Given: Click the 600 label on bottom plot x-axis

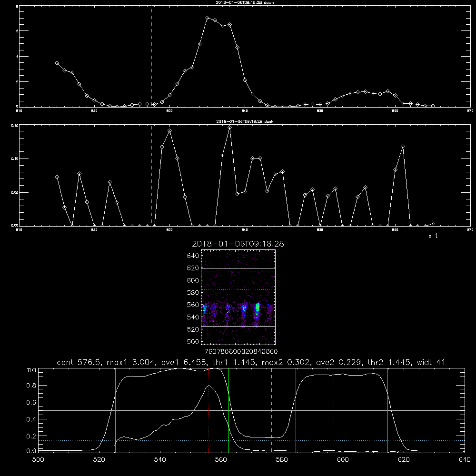Looking at the screenshot, I should tap(343, 459).
